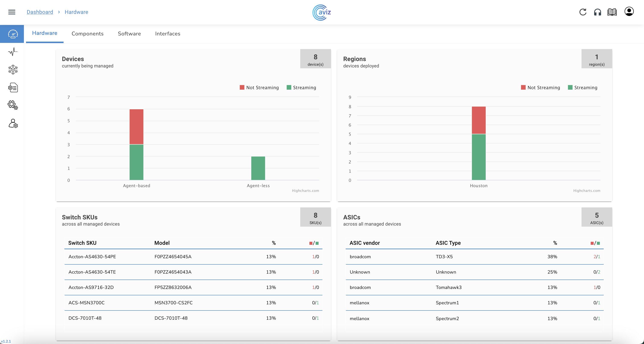Open the topology cube sidebar icon
644x344 pixels.
[13, 70]
